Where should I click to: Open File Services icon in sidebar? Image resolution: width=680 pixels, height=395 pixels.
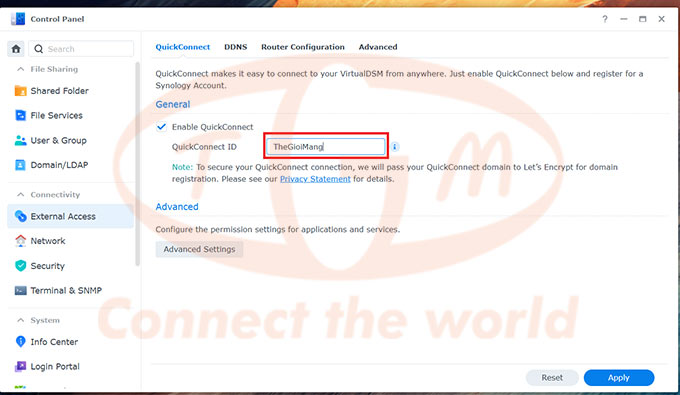[20, 115]
